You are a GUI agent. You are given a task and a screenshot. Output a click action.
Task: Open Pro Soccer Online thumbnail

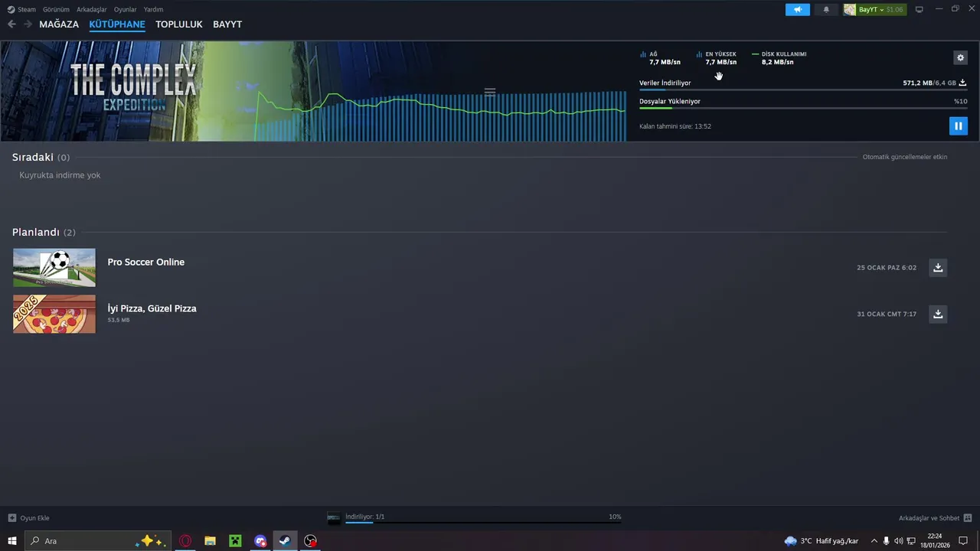click(x=54, y=267)
